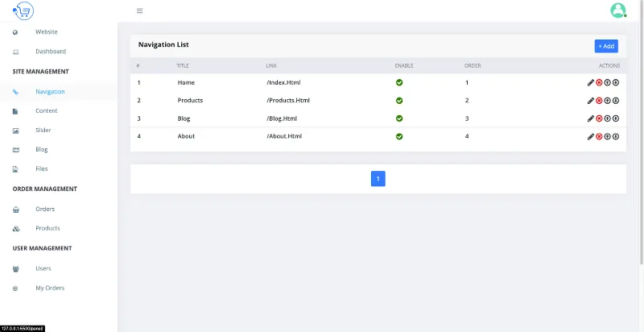Open My Orders in the sidebar

tap(50, 288)
